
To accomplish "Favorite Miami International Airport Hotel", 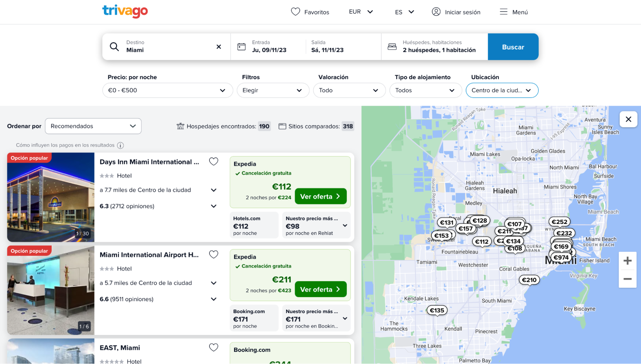I will (214, 255).
